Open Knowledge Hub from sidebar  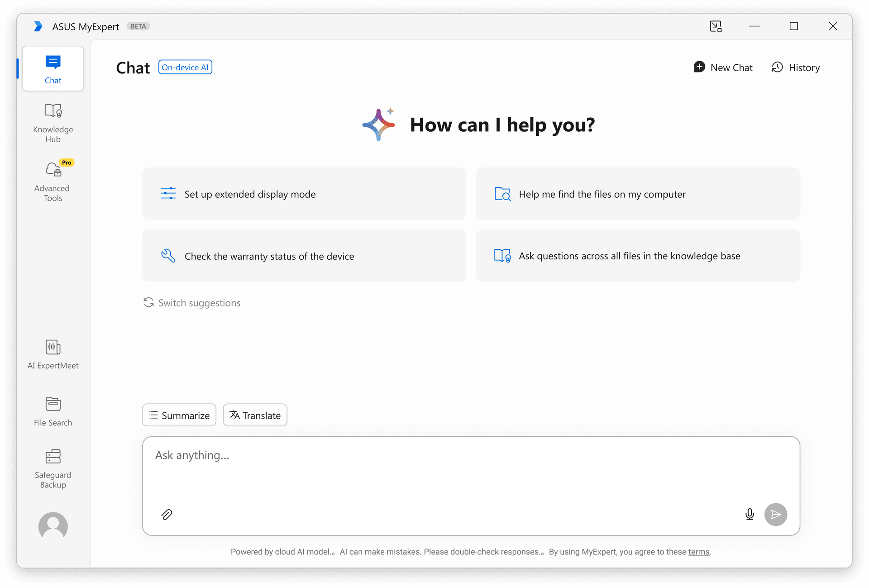point(53,123)
